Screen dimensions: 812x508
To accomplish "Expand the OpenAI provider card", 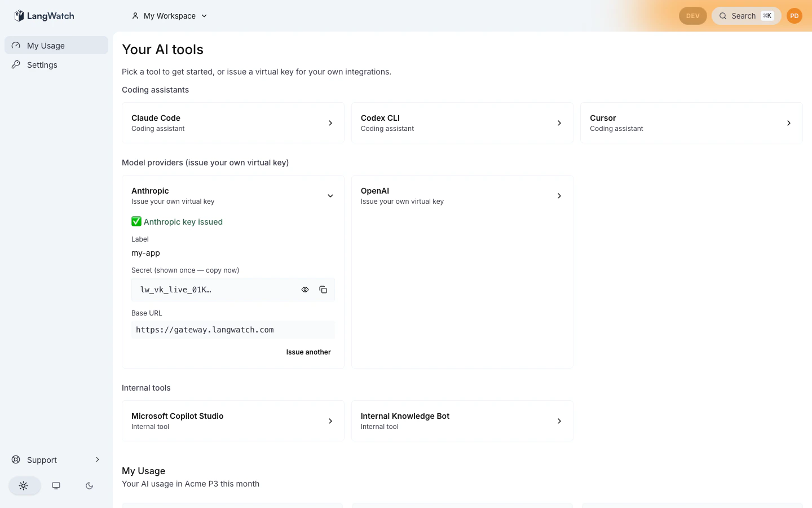I will pyautogui.click(x=559, y=196).
